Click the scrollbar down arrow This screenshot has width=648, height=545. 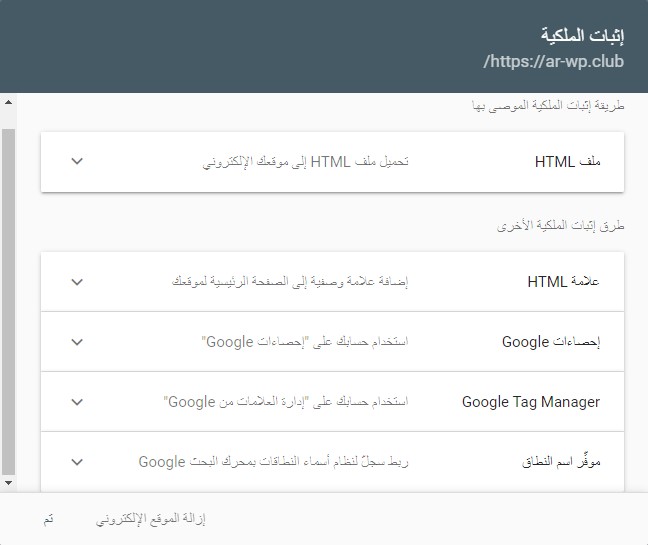click(x=9, y=483)
